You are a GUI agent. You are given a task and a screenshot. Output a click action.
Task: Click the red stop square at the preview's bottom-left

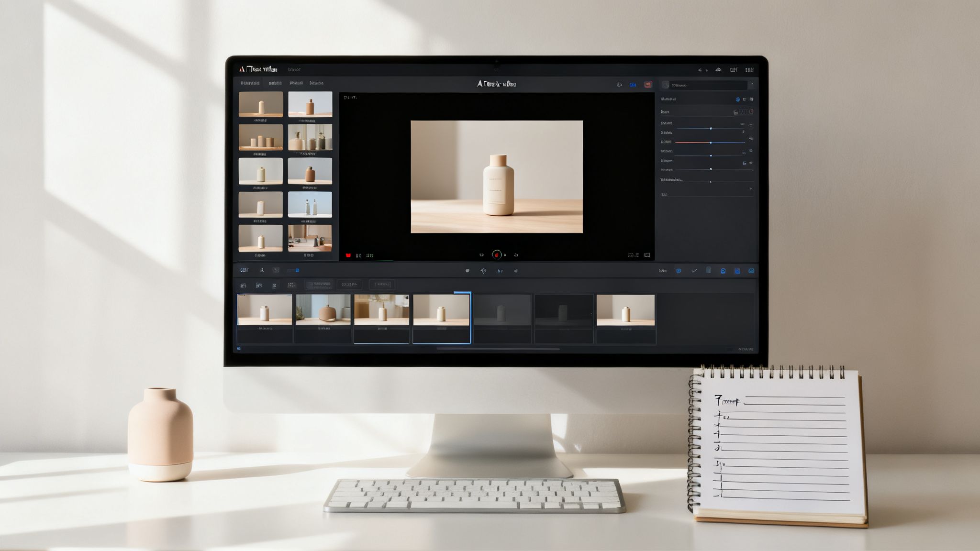click(348, 255)
